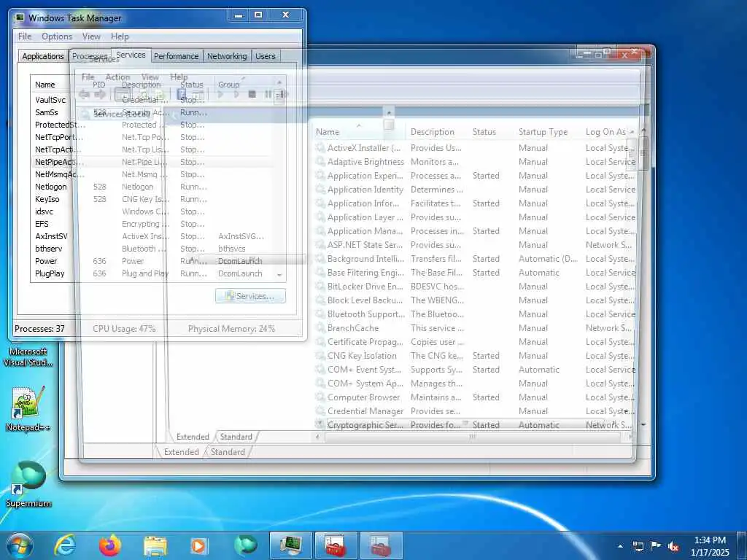Open the Performance tab
The height and width of the screenshot is (560, 747).
[177, 56]
